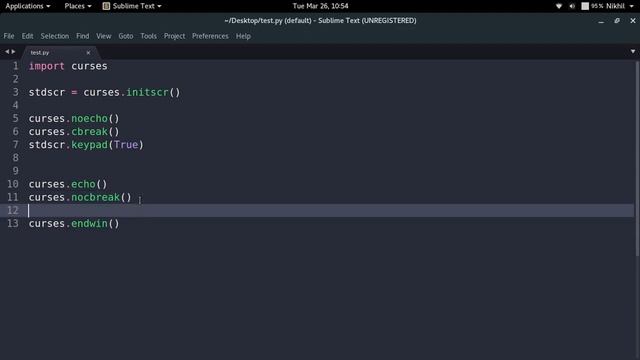Click on 'keypad' in line 7
Screen dimensions: 640x360
pos(89,145)
